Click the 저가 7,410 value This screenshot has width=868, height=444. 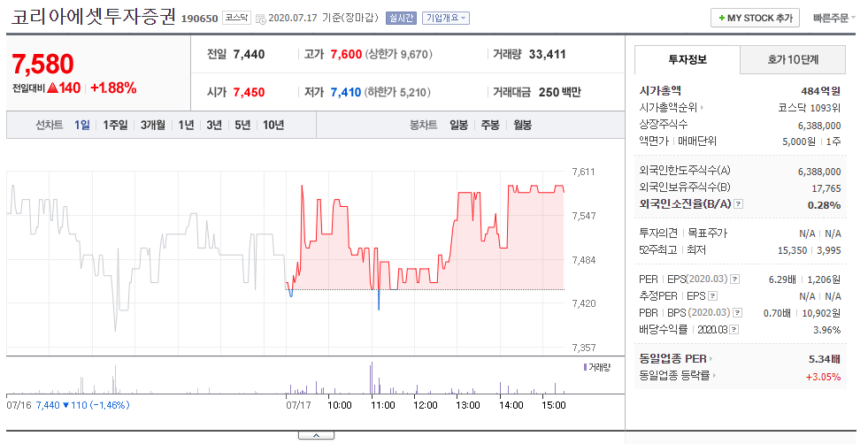point(345,93)
